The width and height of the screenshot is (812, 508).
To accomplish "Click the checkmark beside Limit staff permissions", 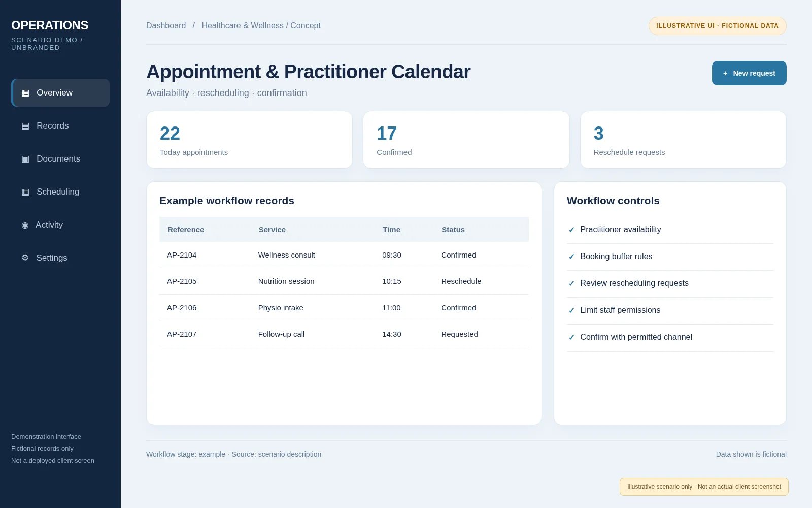I will [571, 310].
